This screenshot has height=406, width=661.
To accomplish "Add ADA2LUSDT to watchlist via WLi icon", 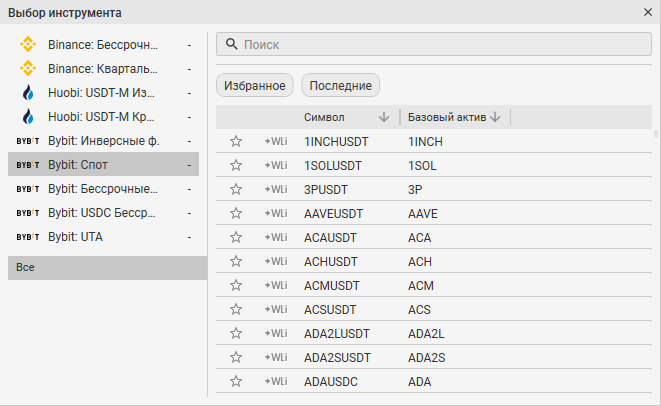I will pos(276,333).
